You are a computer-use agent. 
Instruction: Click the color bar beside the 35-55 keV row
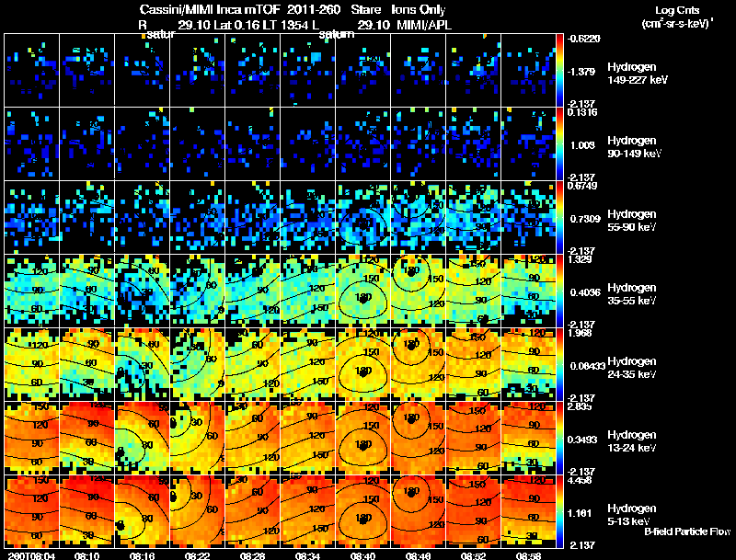(559, 291)
